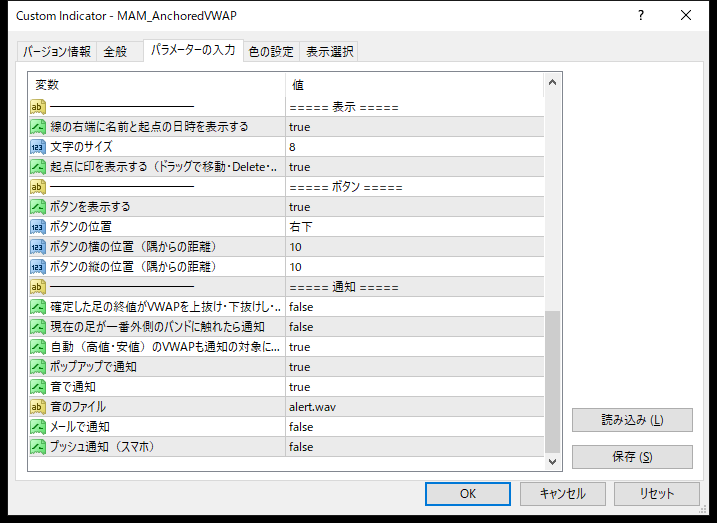Click the string icon beside 音のファイル
Screen dimensions: 717x523
(x=38, y=407)
